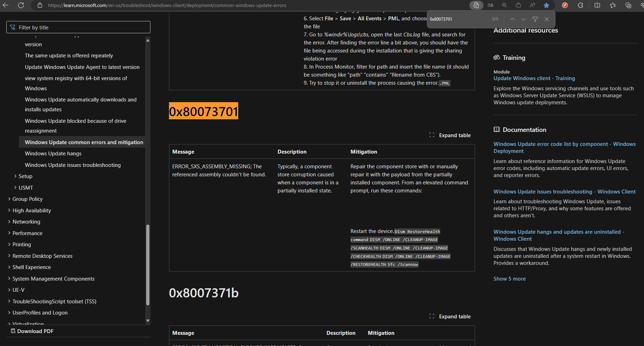The image size is (644, 346).
Task: Toggle the blue favorites star
Action: [x=546, y=5]
